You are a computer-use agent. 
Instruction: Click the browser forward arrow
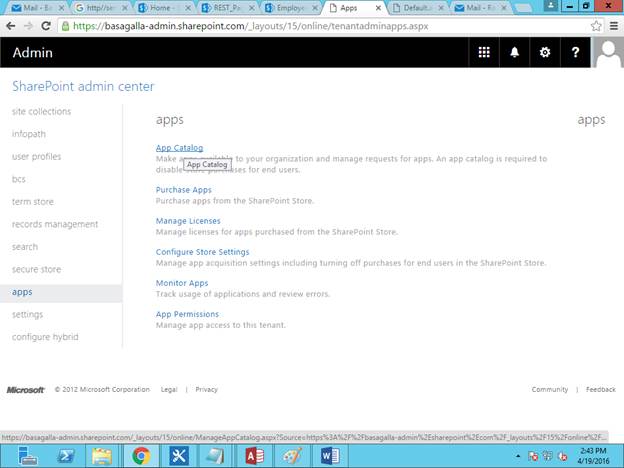pyautogui.click(x=28, y=26)
